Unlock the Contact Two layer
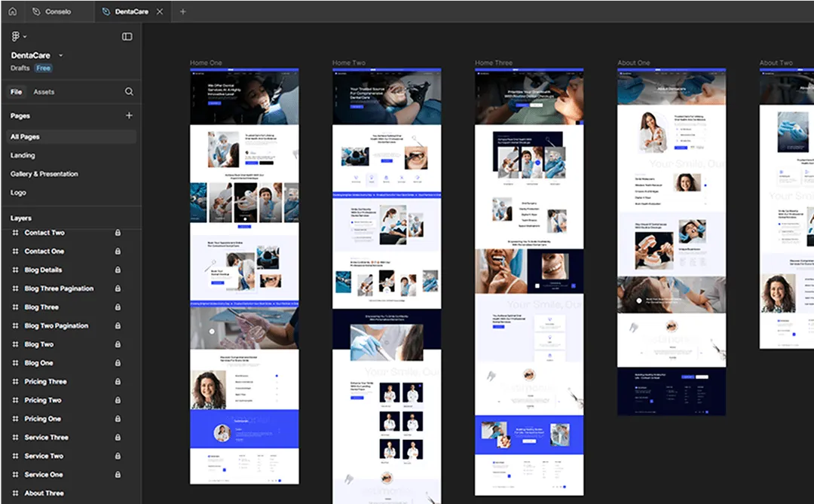The width and height of the screenshot is (814, 504). click(x=118, y=233)
